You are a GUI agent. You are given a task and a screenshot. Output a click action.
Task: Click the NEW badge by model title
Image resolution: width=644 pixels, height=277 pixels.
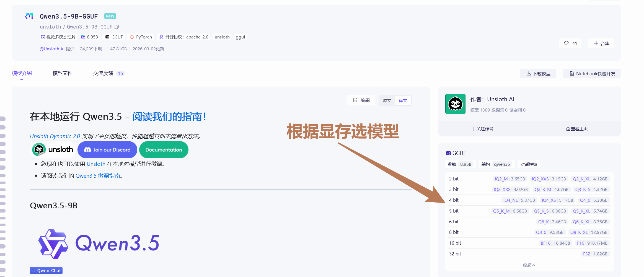[110, 16]
